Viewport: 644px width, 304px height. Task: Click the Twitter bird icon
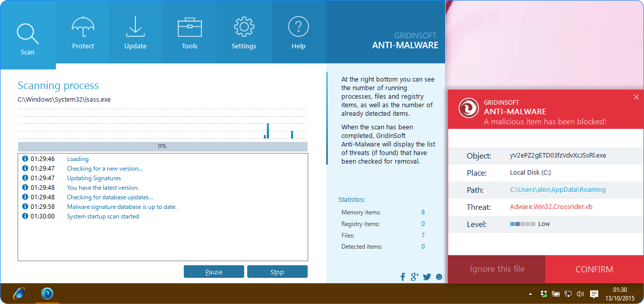coord(427,276)
